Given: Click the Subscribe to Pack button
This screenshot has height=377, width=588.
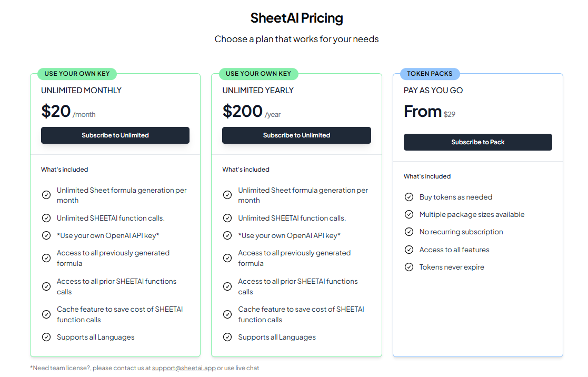Looking at the screenshot, I should pyautogui.click(x=477, y=142).
